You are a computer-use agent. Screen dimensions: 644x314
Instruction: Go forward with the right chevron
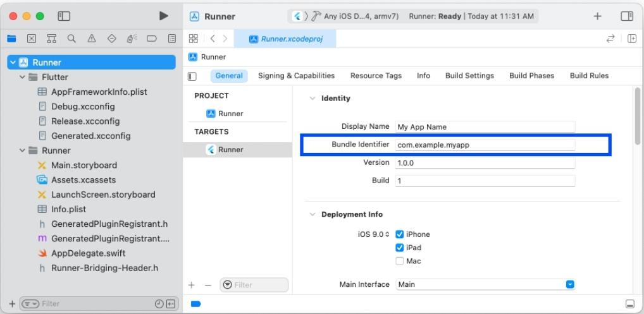point(225,39)
